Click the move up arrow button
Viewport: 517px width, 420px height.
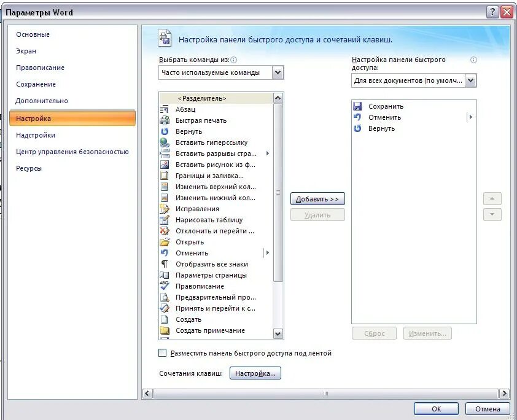(x=492, y=199)
